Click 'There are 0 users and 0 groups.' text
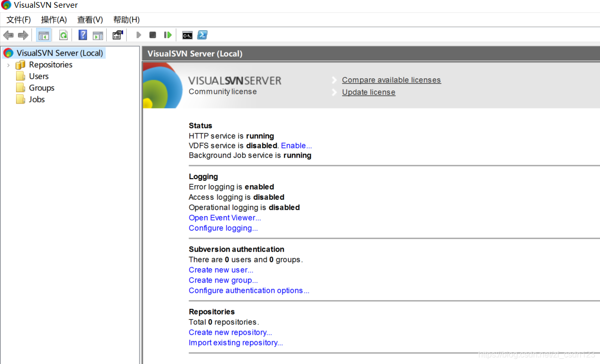Image resolution: width=600 pixels, height=364 pixels. point(246,259)
